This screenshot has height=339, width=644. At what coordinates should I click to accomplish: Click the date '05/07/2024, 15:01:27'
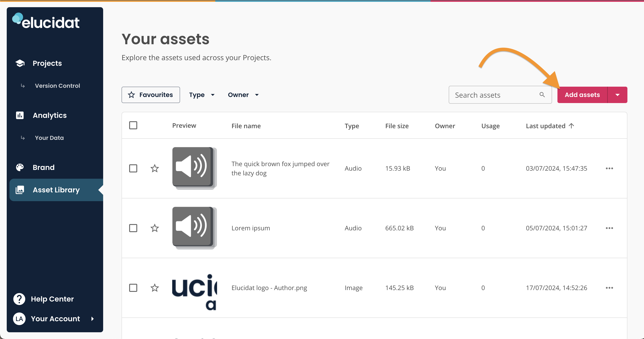click(x=557, y=228)
